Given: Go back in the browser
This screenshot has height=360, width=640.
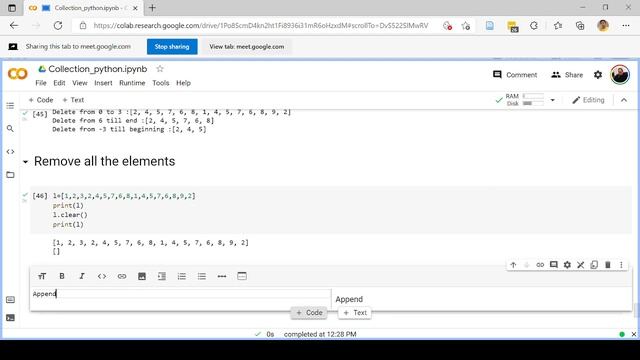Looking at the screenshot, I should 14,26.
